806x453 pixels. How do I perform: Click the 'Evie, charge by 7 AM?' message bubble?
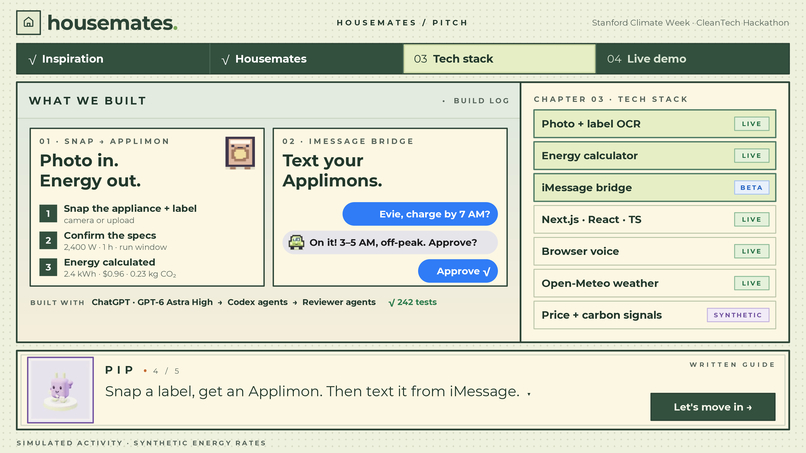point(420,214)
